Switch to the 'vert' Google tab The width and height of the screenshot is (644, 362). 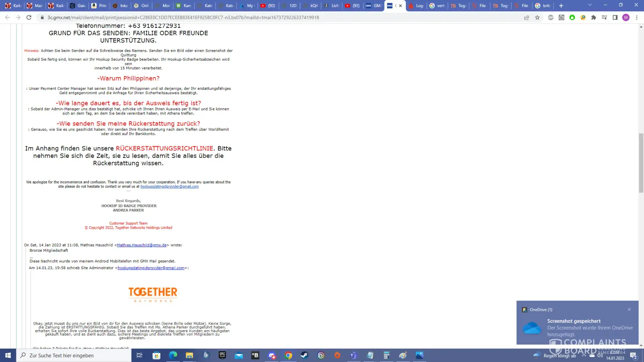pyautogui.click(x=437, y=5)
